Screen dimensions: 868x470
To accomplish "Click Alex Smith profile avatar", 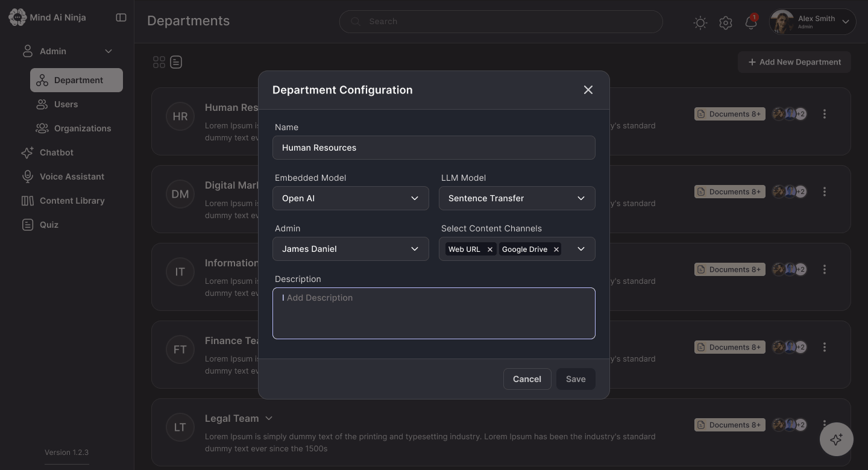I will (782, 22).
